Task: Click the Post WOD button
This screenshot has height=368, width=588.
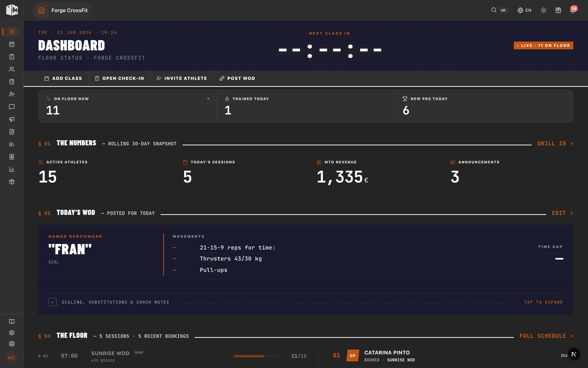Action: 237,78
